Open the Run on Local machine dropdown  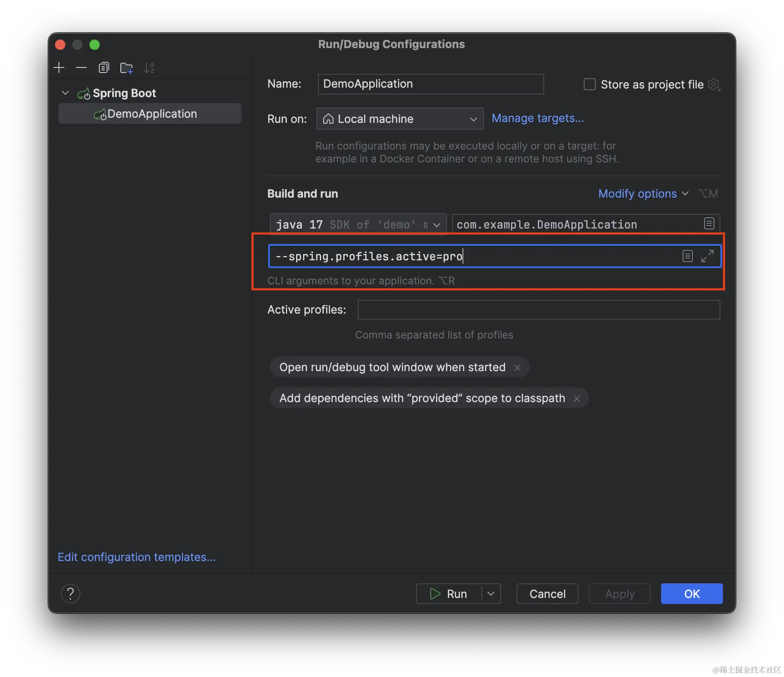(400, 119)
